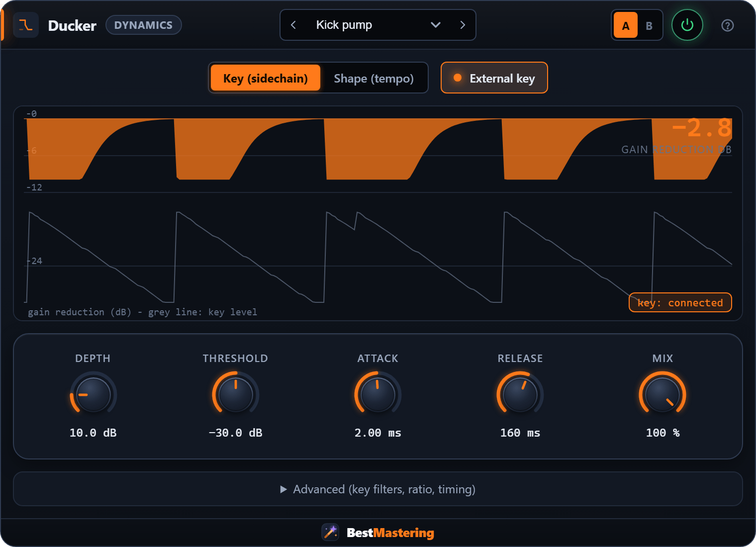Go to the next preset arrow
The width and height of the screenshot is (756, 547).
pyautogui.click(x=463, y=25)
